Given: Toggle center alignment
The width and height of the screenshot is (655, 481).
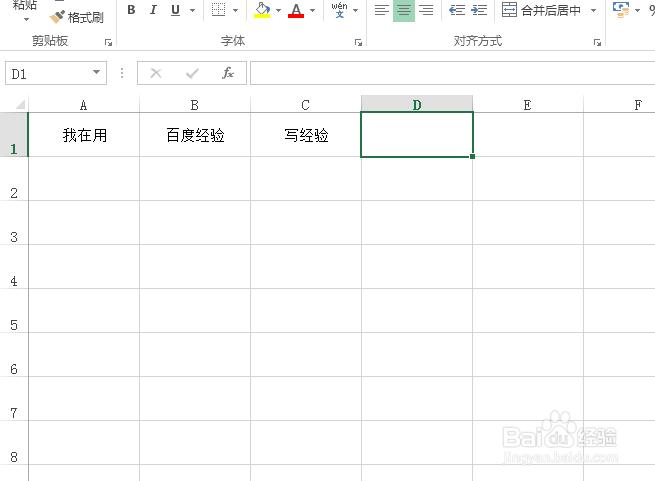Looking at the screenshot, I should pos(404,10).
